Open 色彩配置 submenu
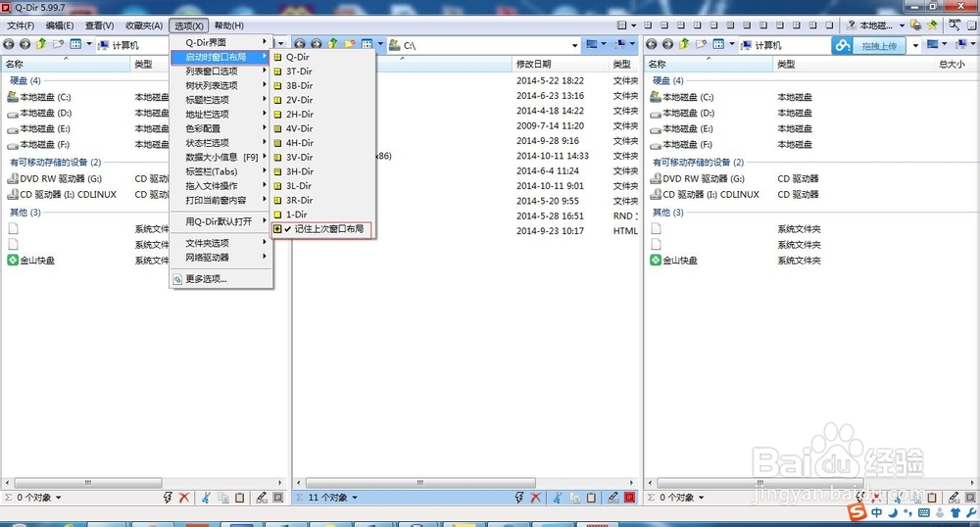 tap(221, 128)
